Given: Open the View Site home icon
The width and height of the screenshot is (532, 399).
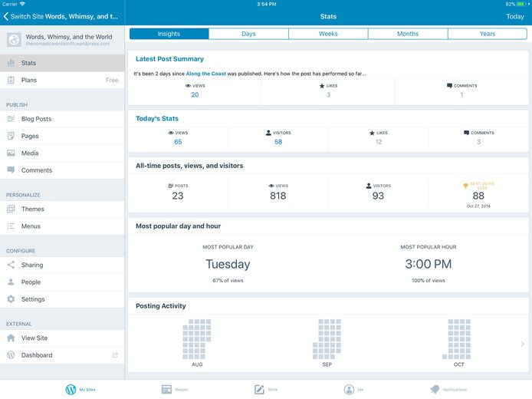Looking at the screenshot, I should tap(11, 338).
